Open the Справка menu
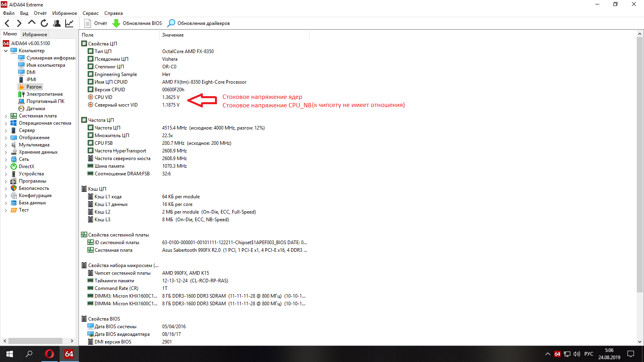 (x=114, y=13)
